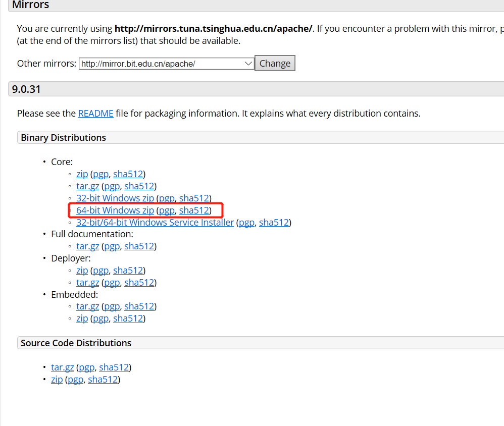The image size is (504, 426).
Task: Click the Change mirror button
Action: (x=275, y=63)
